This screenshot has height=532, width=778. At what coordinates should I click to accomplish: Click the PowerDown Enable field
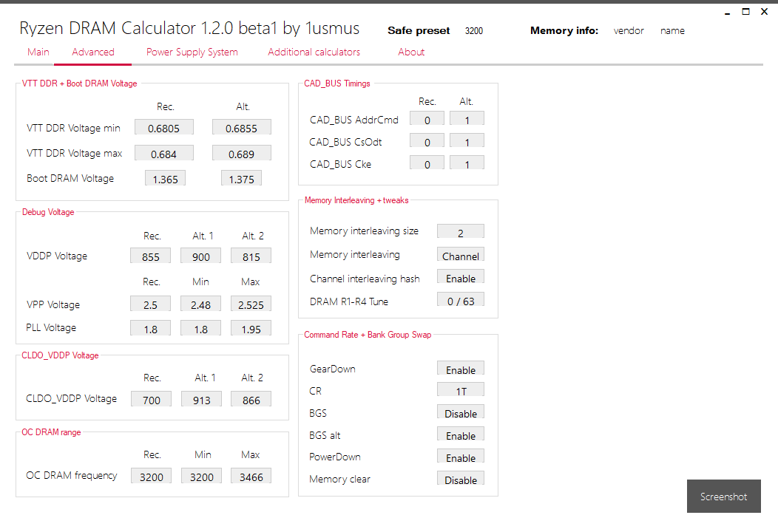[x=461, y=457]
